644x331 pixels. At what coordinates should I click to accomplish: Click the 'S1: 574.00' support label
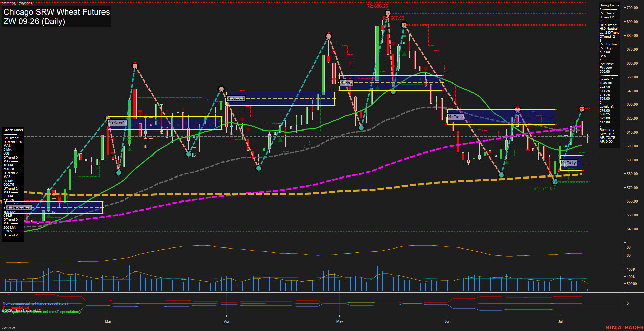pyautogui.click(x=544, y=188)
